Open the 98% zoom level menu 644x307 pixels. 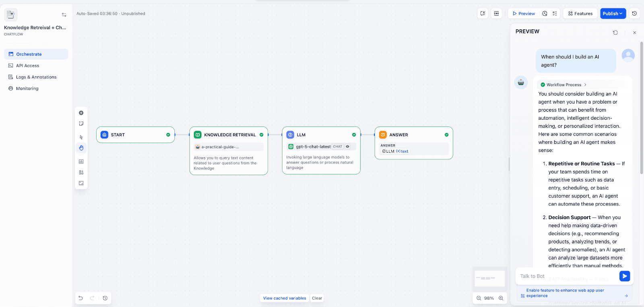pos(489,298)
